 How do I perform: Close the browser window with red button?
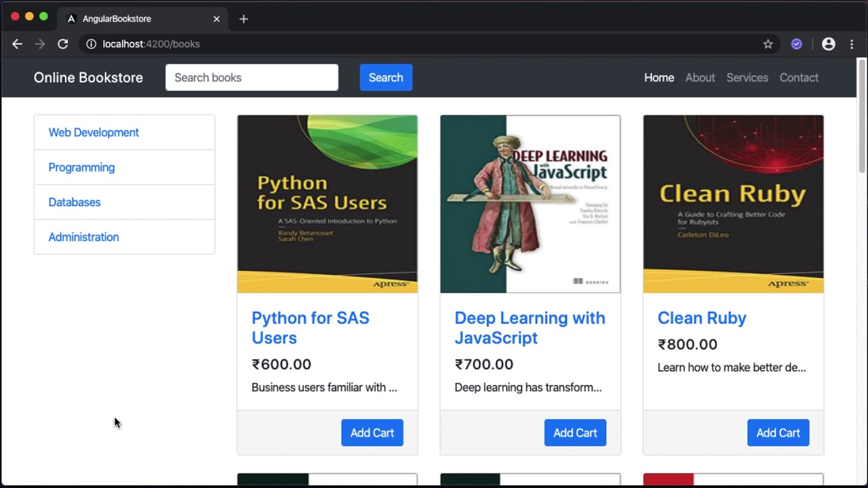tap(15, 16)
